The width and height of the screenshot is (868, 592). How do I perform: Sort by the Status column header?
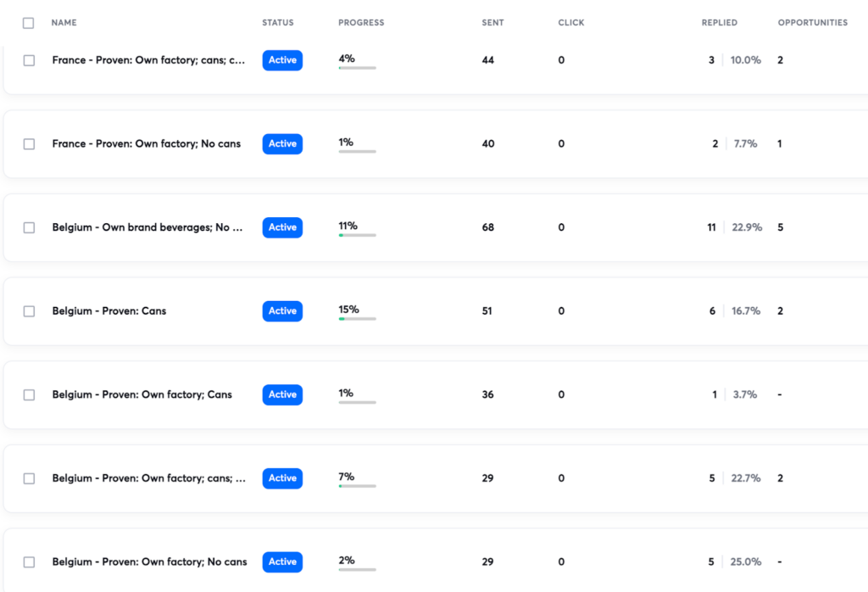pyautogui.click(x=278, y=23)
